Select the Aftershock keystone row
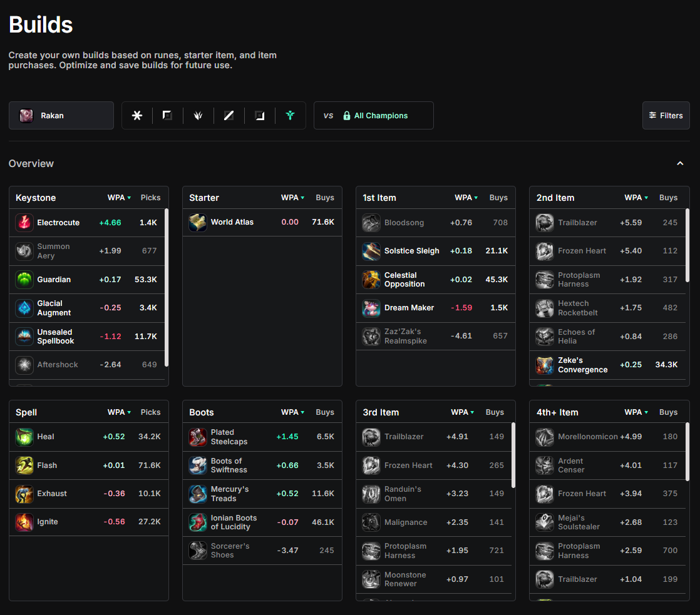700x615 pixels. tap(87, 365)
